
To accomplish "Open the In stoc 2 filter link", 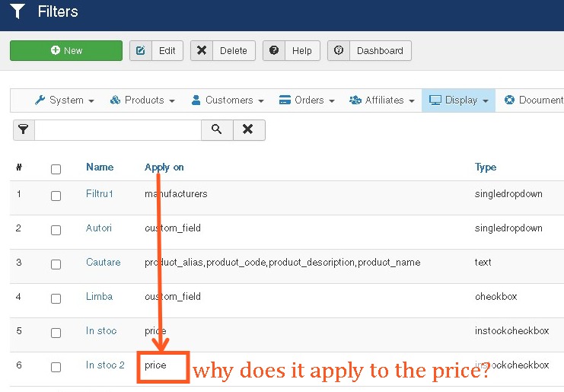I will point(105,365).
